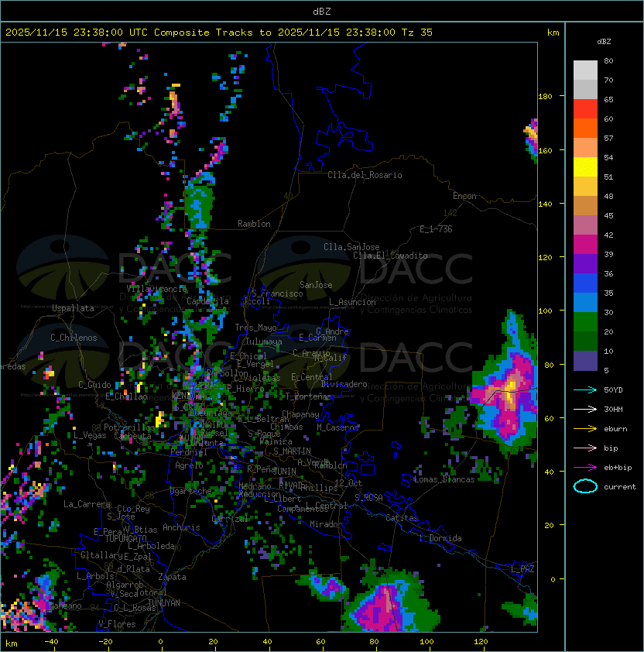This screenshot has height=652, width=644.
Task: Click the 'L_PAZ' map label
Action: 522,569
